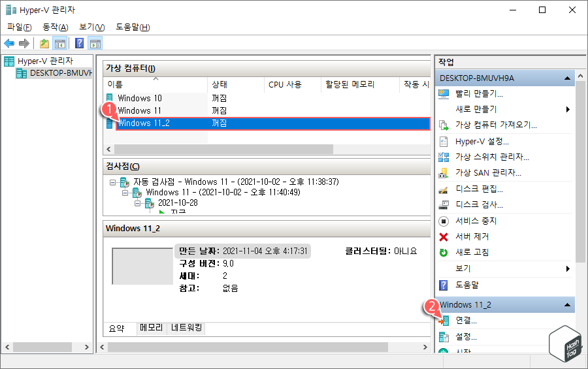Click the green 새로 고침 refresh icon
This screenshot has height=369, width=588.
(444, 253)
